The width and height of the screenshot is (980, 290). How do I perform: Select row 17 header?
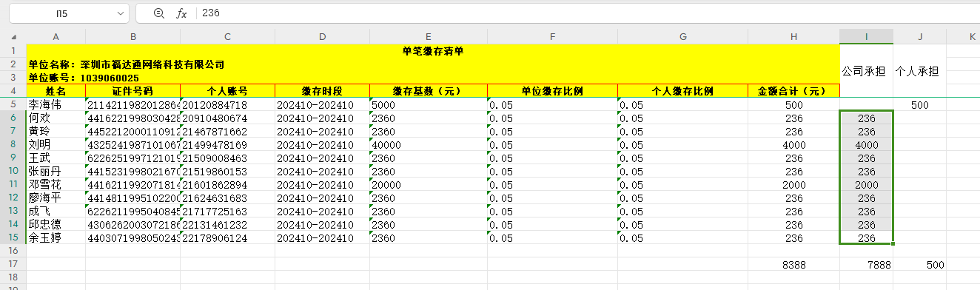pos(13,264)
